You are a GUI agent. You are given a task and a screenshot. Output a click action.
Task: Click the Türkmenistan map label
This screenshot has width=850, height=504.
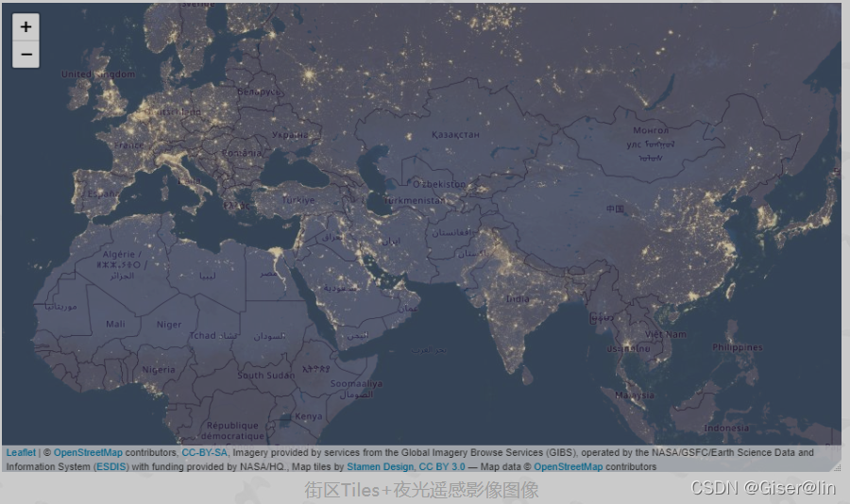tap(415, 200)
